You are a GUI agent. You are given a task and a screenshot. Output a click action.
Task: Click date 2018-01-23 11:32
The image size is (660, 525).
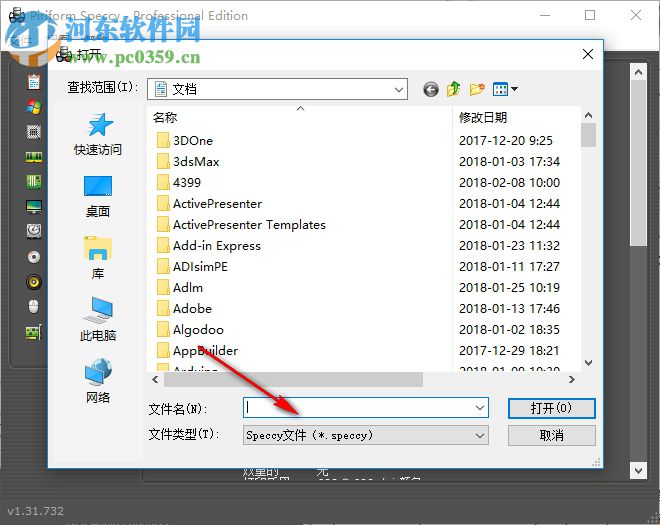[509, 246]
